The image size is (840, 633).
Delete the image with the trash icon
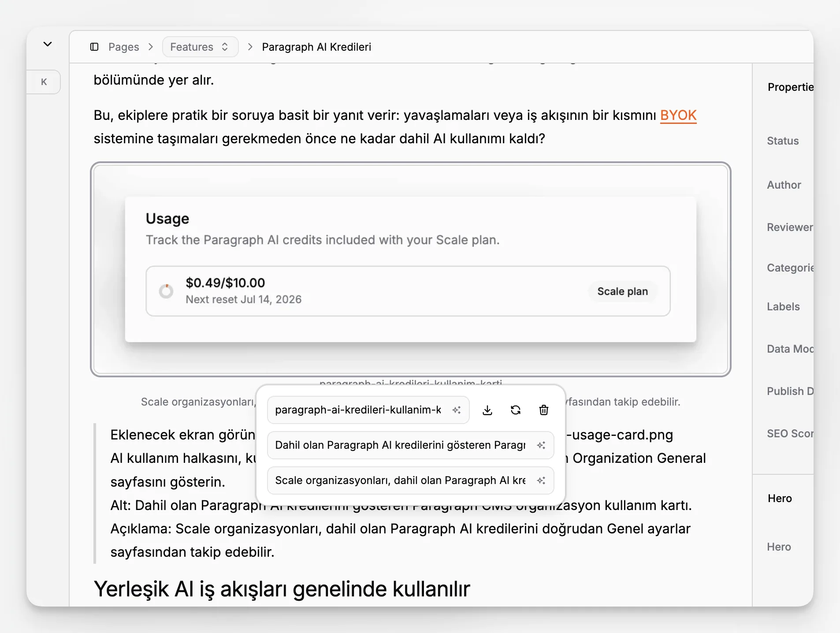[544, 410]
